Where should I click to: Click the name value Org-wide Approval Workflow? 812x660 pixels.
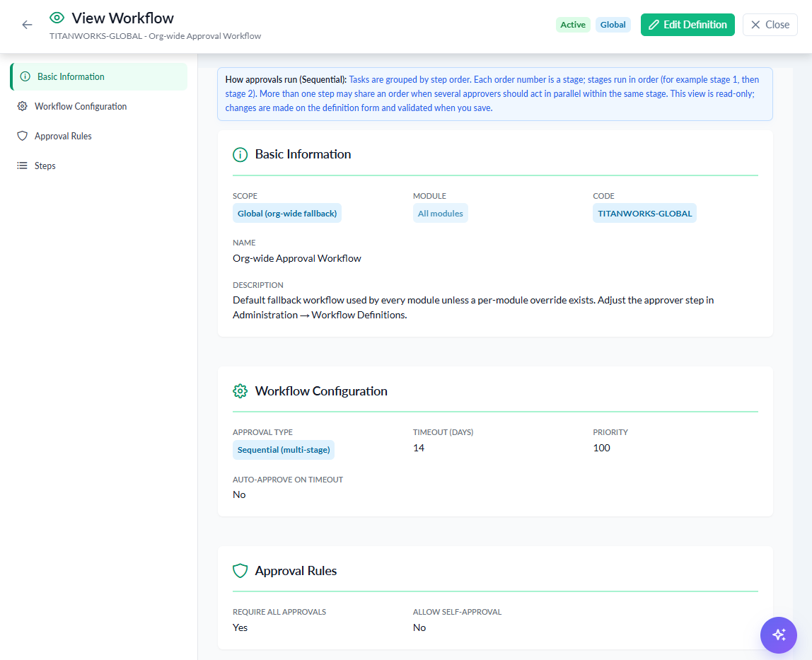tap(297, 258)
